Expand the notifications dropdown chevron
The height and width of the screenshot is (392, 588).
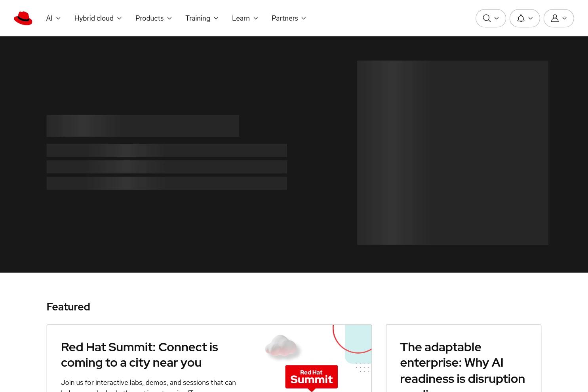[531, 18]
